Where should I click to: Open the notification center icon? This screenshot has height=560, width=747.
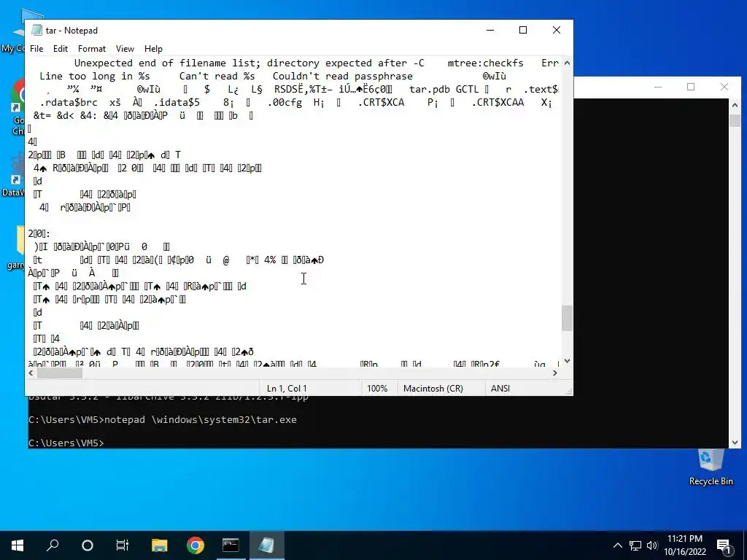(x=724, y=545)
